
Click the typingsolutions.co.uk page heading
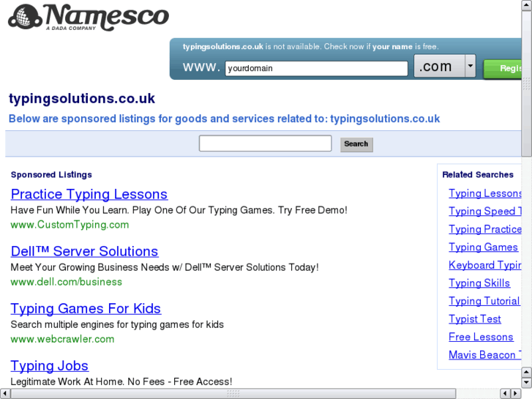point(82,99)
